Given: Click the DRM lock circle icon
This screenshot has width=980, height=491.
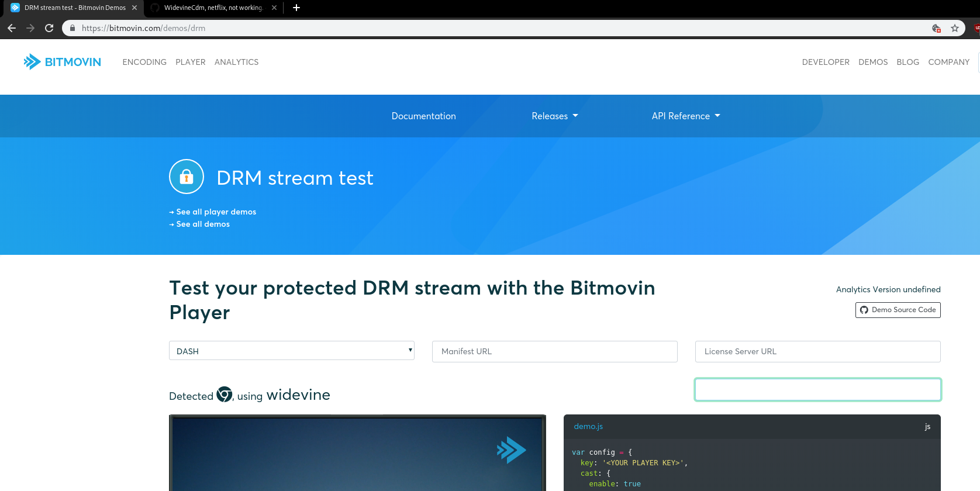Looking at the screenshot, I should 187,177.
